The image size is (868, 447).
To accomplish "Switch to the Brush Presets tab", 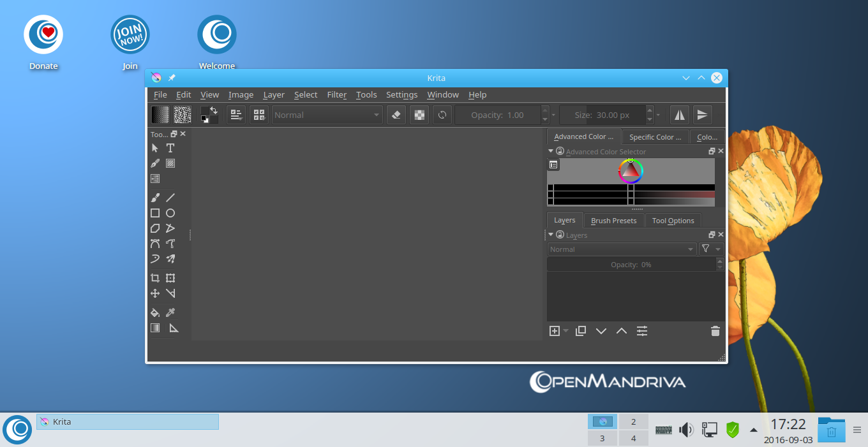I will 613,221.
